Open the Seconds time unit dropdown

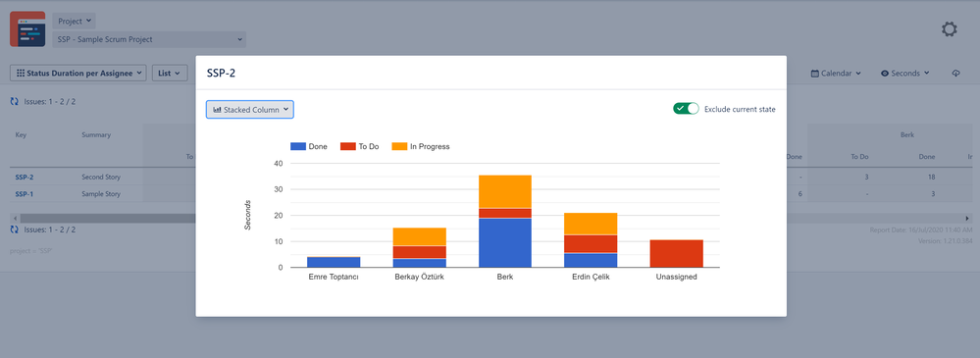(905, 74)
